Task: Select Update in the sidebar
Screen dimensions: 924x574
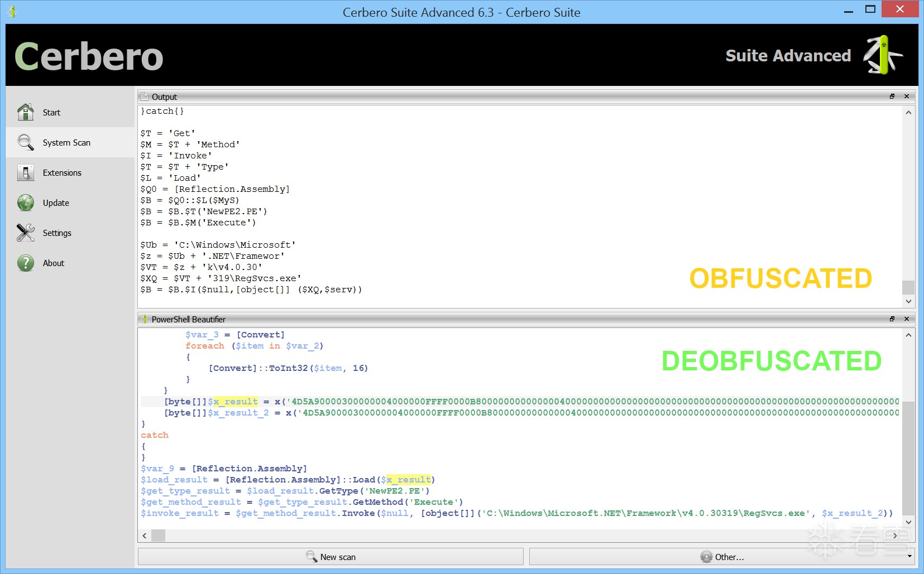Action: 70,202
